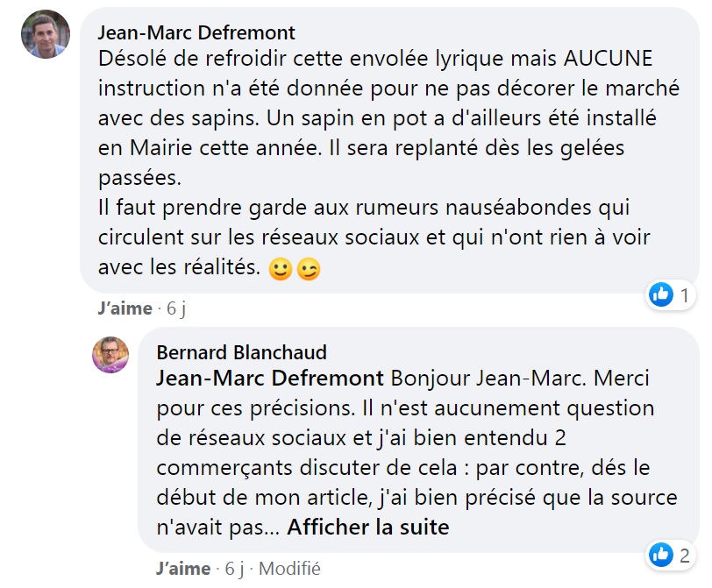This screenshot has height=588, width=712.
Task: Show edit history via "Modifié"
Action: 289,569
